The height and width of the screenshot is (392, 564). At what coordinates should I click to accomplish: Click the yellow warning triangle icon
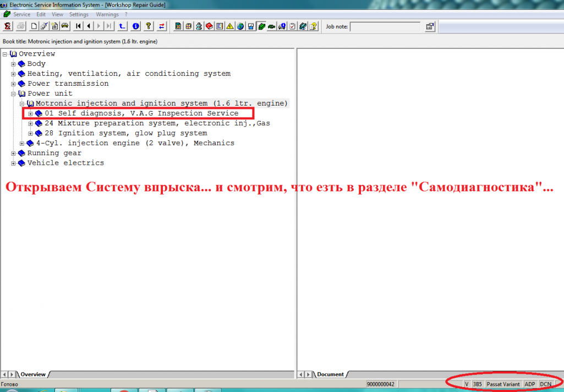click(x=230, y=26)
